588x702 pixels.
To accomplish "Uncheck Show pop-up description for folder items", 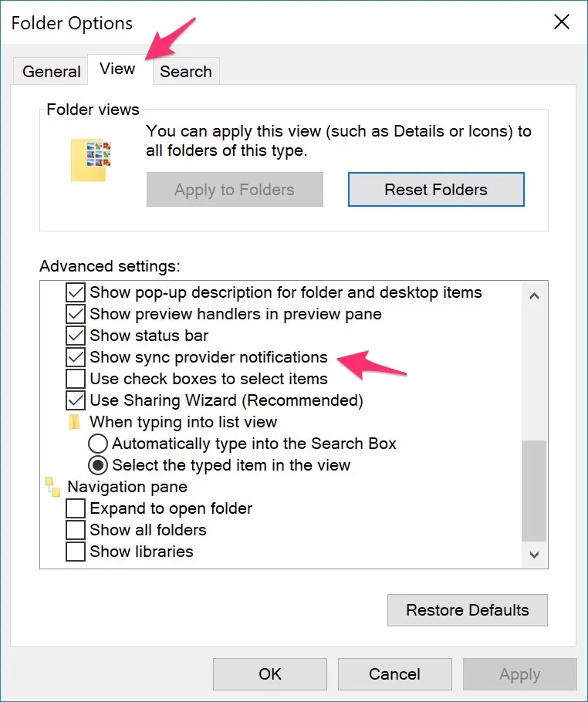I will 76,292.
